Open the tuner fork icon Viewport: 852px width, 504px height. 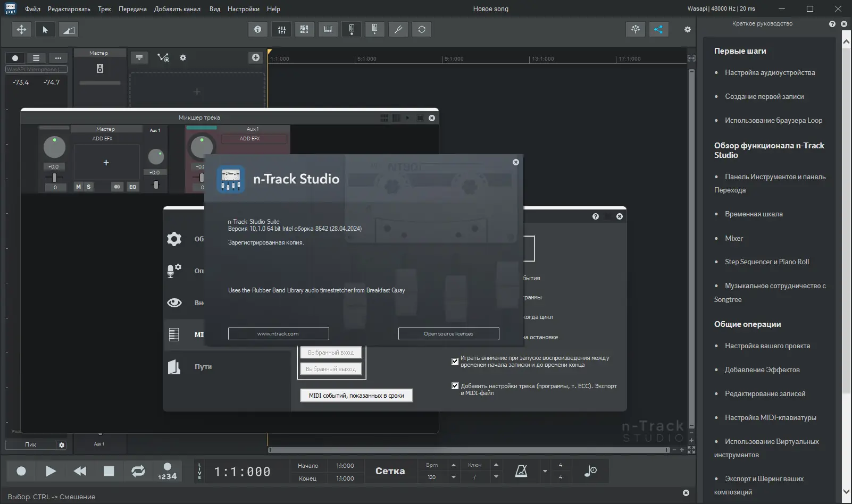[398, 30]
